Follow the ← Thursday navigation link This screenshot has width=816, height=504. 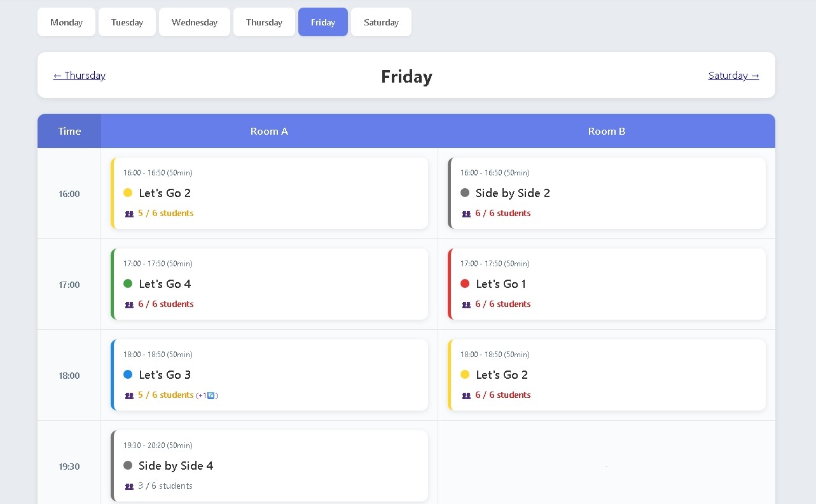click(x=79, y=75)
